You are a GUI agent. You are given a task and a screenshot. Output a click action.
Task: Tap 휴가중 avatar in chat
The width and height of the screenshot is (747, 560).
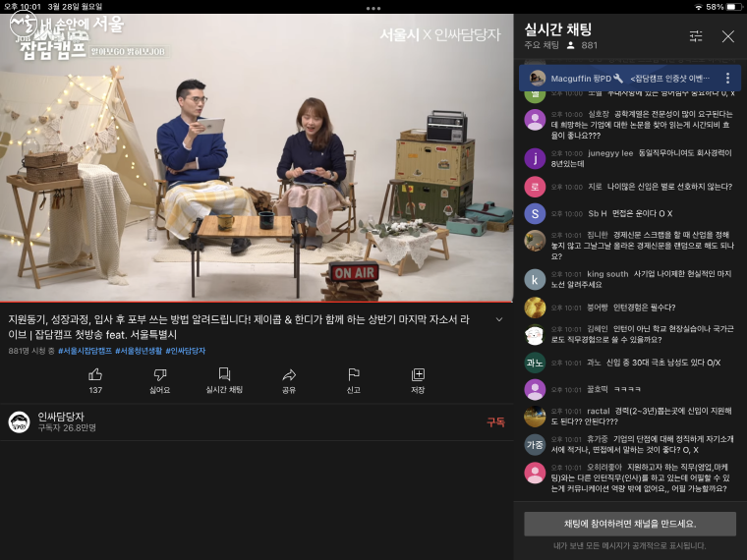[535, 445]
